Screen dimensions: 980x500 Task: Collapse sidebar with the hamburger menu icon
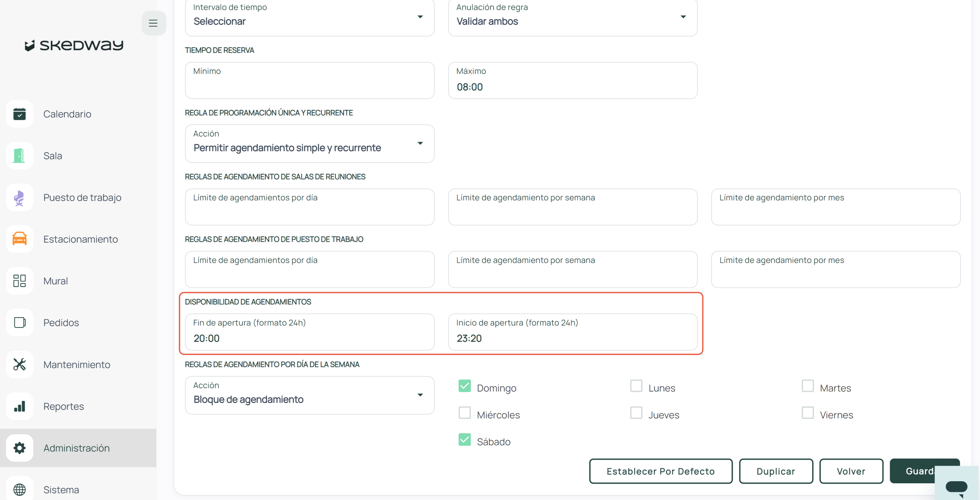point(153,23)
